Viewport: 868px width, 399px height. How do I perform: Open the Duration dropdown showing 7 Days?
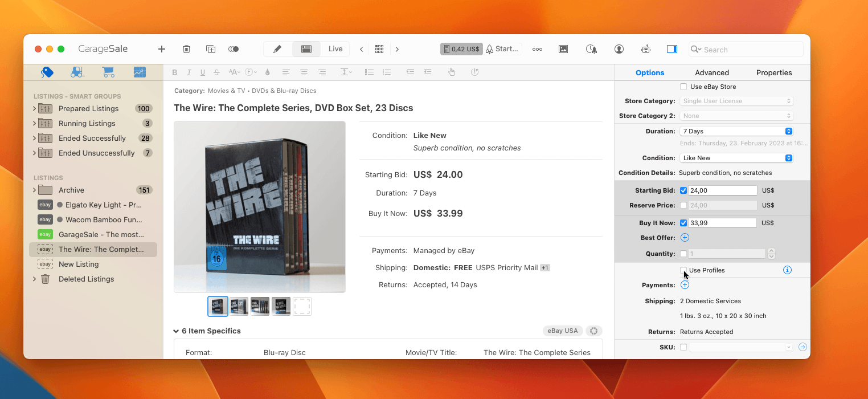(x=736, y=131)
